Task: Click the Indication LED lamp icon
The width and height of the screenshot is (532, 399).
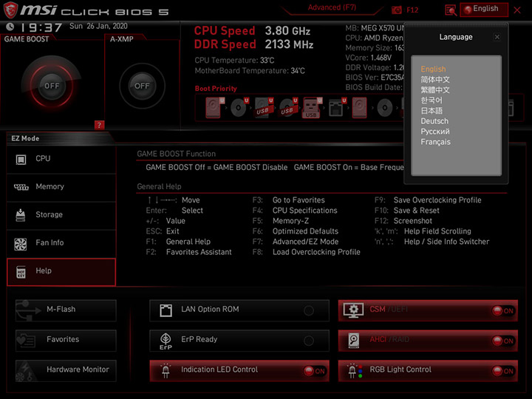Action: tap(166, 371)
